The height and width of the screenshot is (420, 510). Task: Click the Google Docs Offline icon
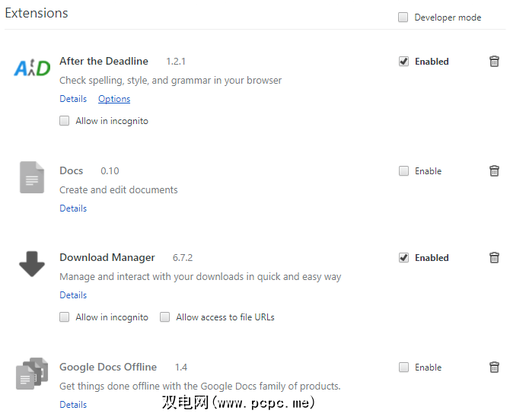click(32, 373)
